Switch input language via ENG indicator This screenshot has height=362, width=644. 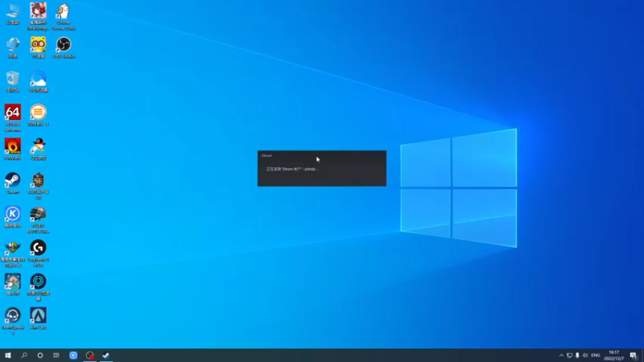pos(596,356)
